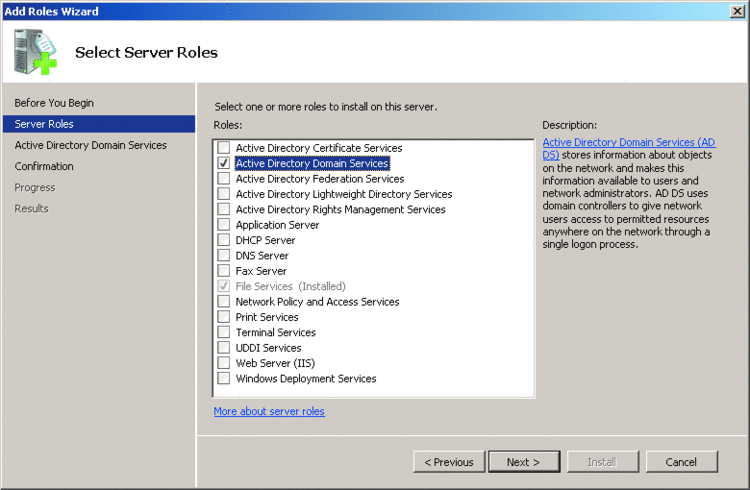Select 'Fax Server' role label
Viewport: 750px width, 490px height.
[261, 271]
